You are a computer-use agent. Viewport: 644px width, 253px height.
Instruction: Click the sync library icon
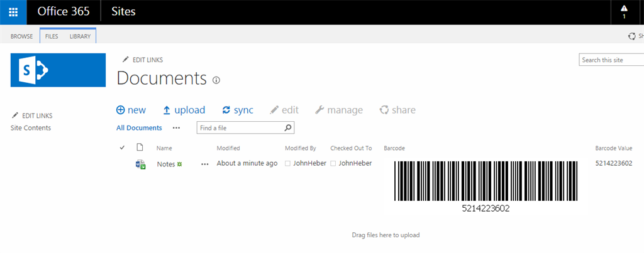tap(226, 110)
